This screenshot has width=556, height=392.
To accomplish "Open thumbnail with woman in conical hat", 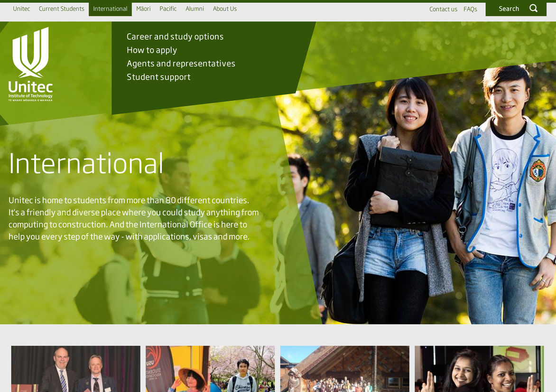I will pos(210,369).
